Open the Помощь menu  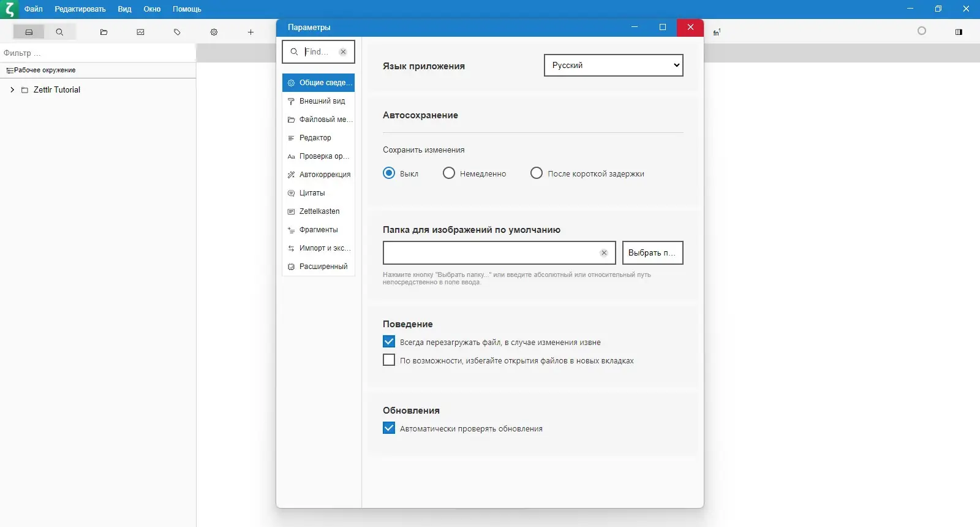click(x=187, y=9)
